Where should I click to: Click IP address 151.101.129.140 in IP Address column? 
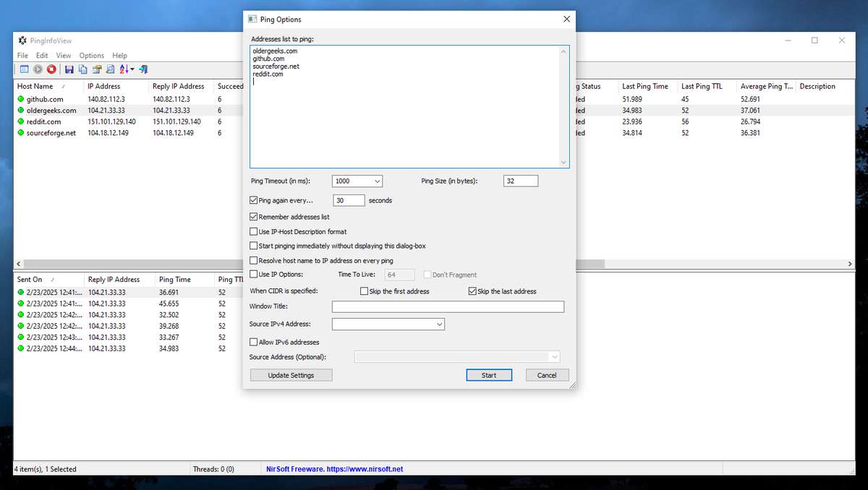point(112,121)
